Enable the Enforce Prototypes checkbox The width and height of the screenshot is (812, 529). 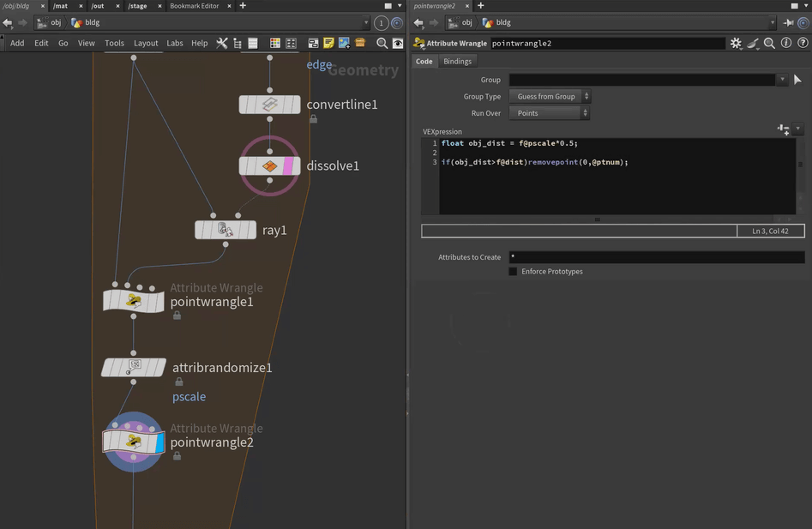[513, 272]
